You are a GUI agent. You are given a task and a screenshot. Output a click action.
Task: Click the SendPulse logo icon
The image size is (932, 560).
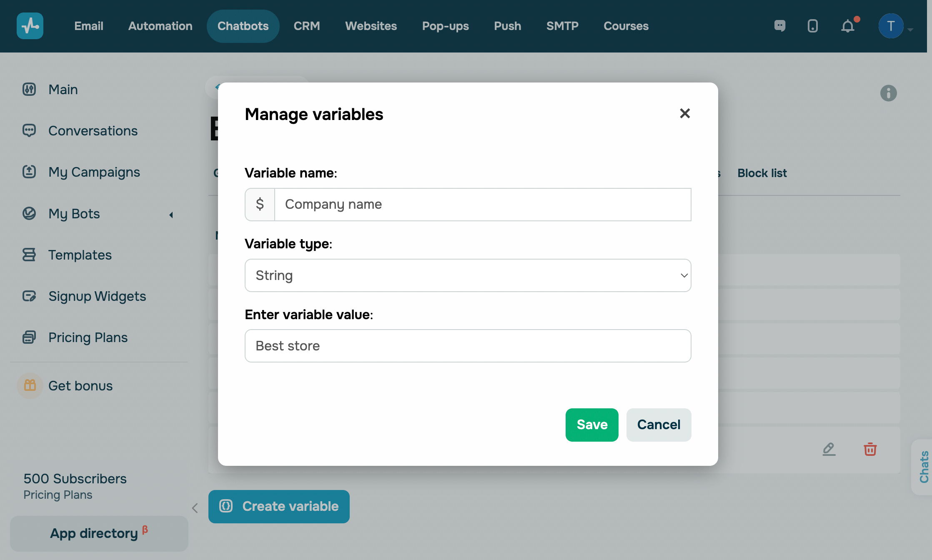point(30,26)
